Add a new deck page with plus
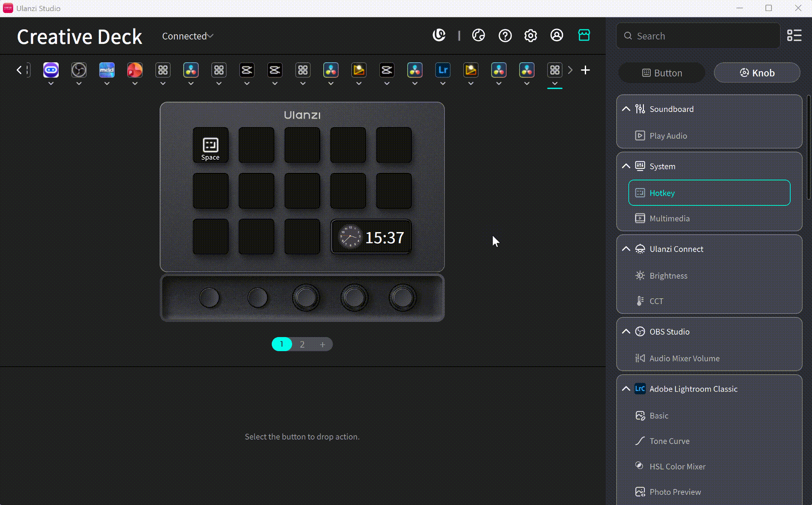812x505 pixels. pyautogui.click(x=322, y=345)
